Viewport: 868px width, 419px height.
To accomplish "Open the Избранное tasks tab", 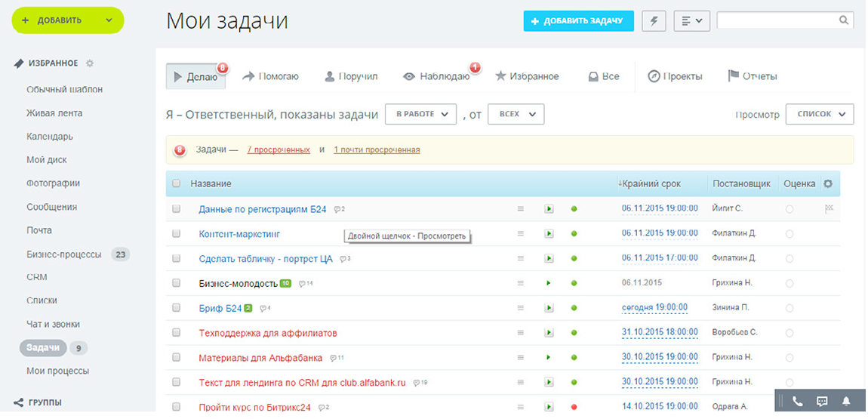I will click(x=527, y=76).
